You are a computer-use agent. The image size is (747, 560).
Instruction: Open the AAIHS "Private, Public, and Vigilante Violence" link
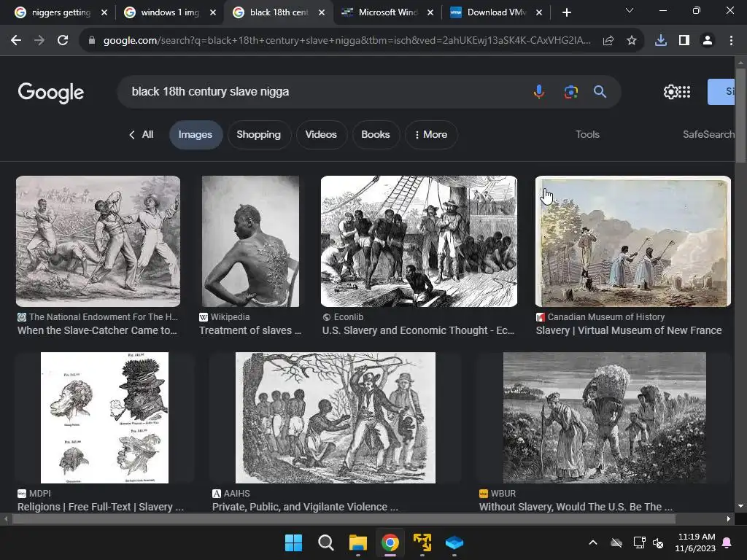[305, 507]
